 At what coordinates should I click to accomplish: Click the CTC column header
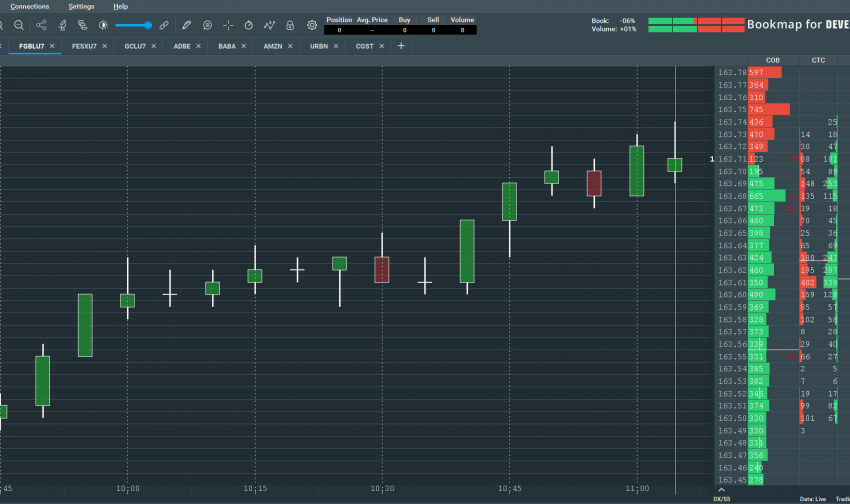[819, 60]
